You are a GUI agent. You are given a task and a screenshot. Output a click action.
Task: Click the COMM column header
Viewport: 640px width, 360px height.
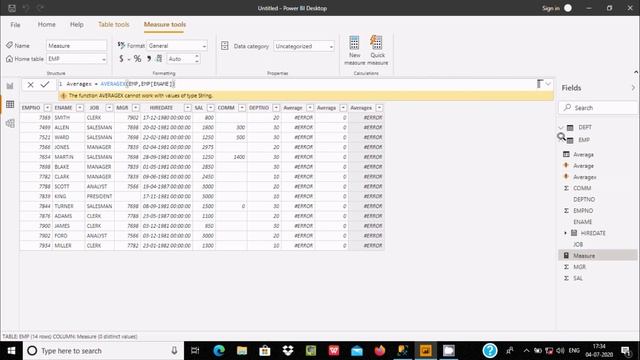click(x=226, y=108)
